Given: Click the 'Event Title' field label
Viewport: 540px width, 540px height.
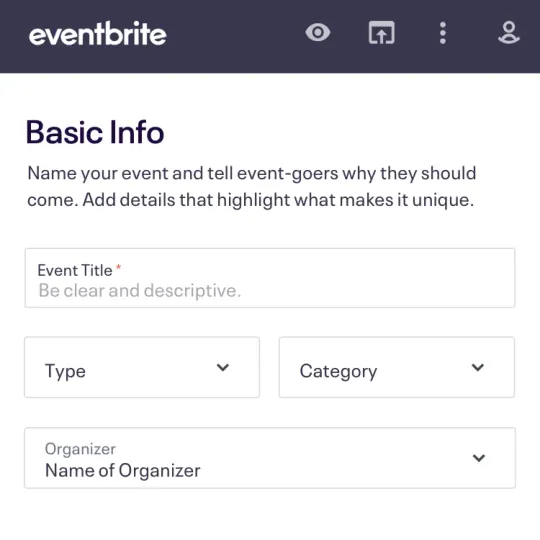Looking at the screenshot, I should (x=75, y=270).
